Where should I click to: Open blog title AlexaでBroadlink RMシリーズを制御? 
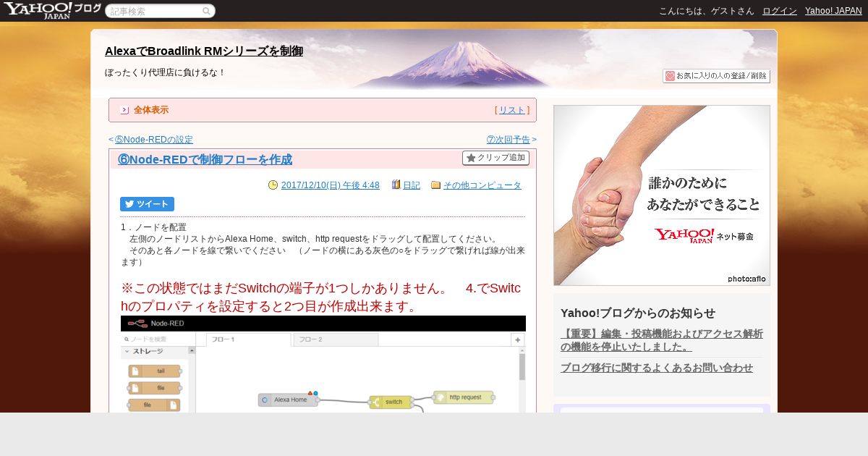click(204, 51)
